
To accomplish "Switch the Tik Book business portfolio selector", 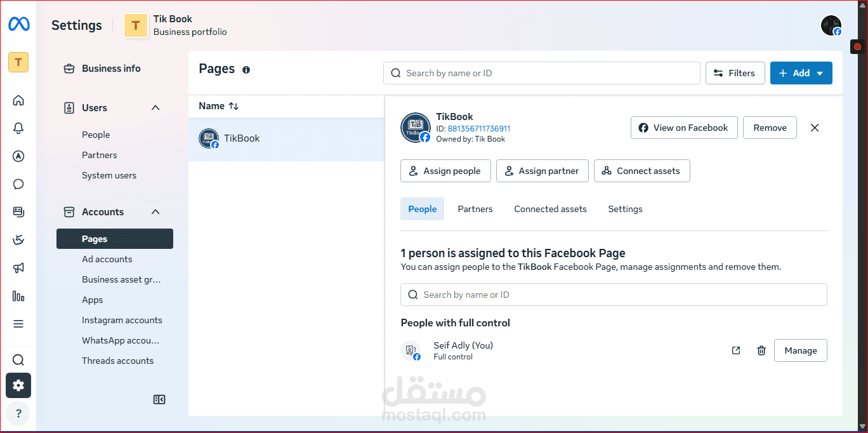I will pos(175,25).
